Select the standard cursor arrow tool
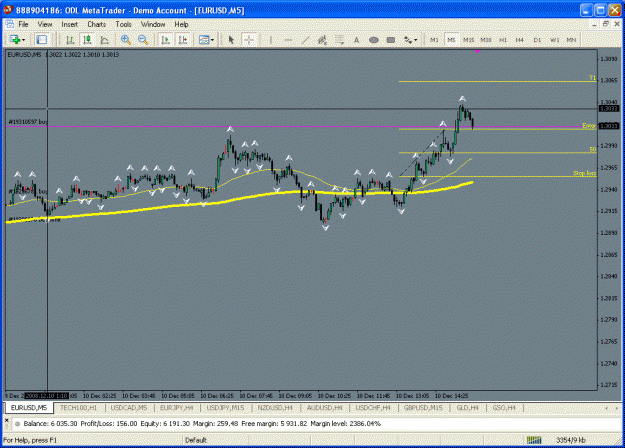 click(231, 40)
